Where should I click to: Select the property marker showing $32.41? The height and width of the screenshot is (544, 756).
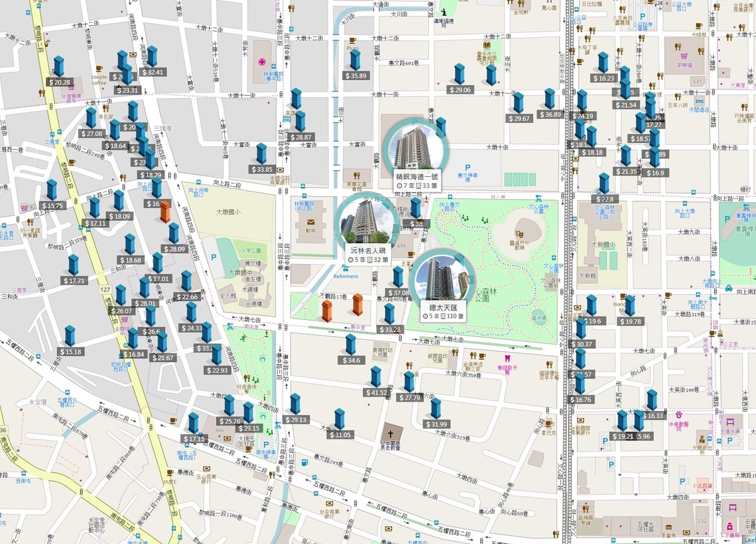(152, 57)
